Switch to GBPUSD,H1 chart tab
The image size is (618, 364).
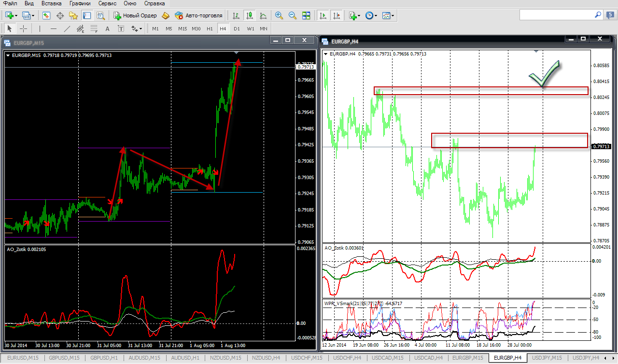[x=104, y=358]
